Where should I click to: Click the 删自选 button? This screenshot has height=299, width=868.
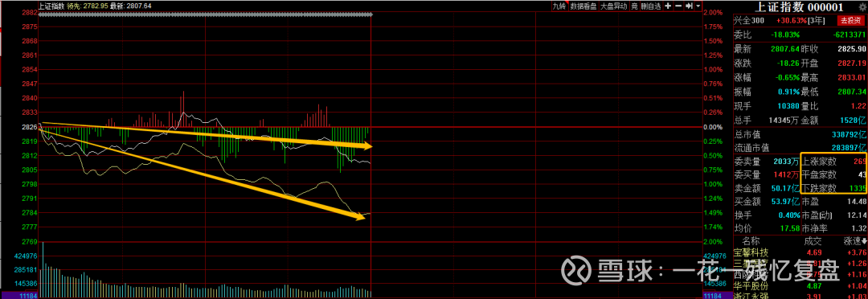tap(651, 6)
